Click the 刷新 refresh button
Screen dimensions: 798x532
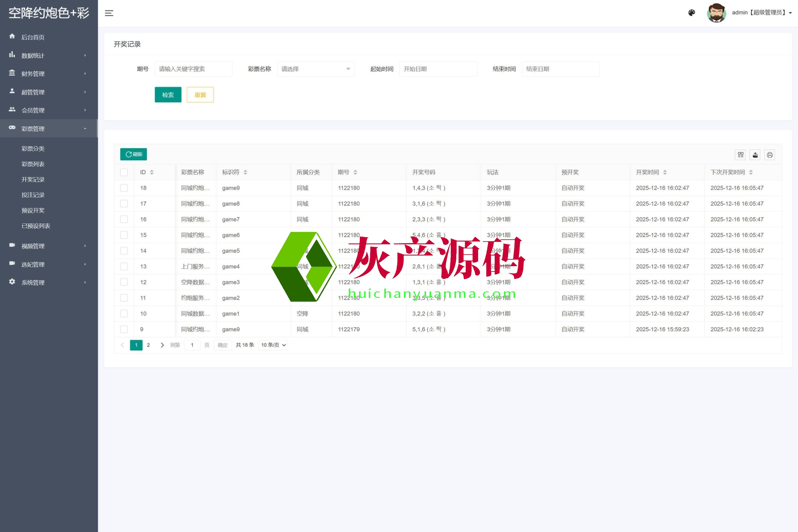tap(133, 154)
